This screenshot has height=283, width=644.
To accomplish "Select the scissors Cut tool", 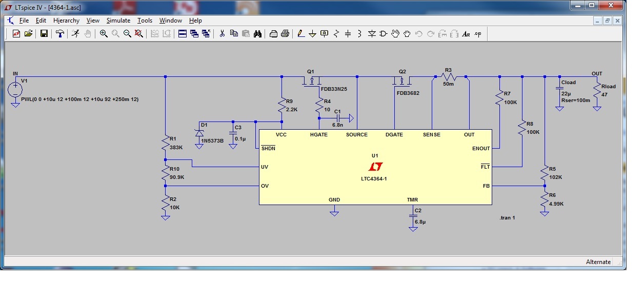I will coord(222,34).
